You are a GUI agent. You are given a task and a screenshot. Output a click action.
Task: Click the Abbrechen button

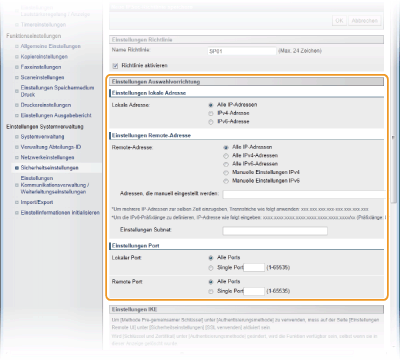pyautogui.click(x=365, y=21)
